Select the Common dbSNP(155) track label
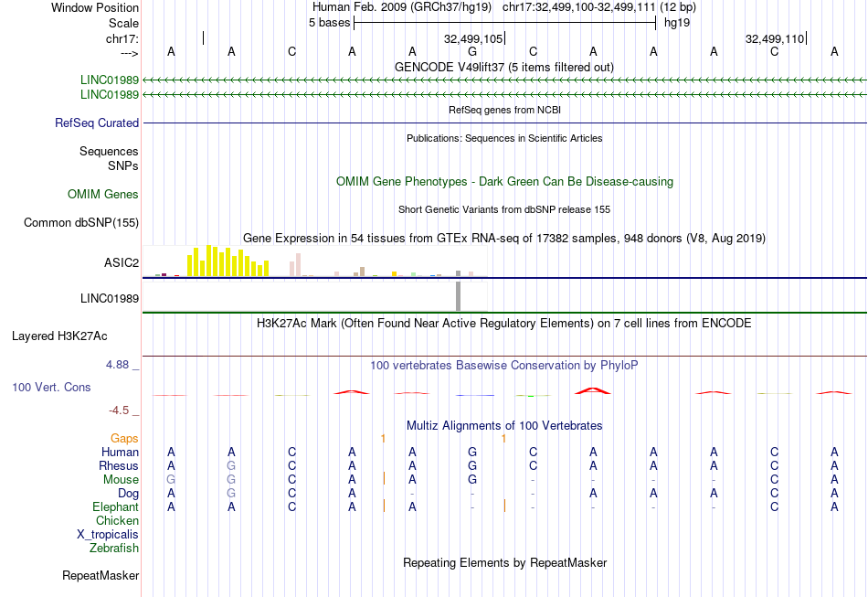 point(81,223)
